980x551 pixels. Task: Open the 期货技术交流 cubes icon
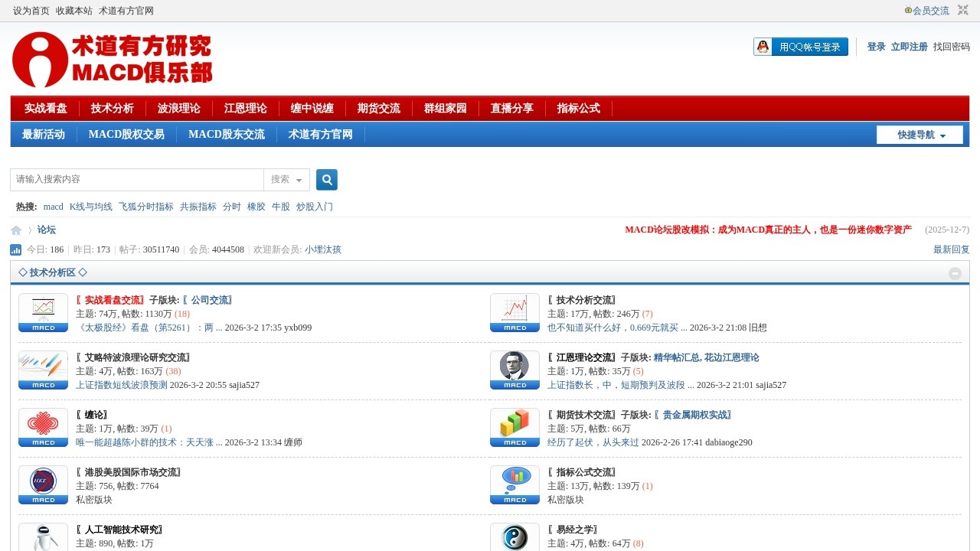[514, 427]
